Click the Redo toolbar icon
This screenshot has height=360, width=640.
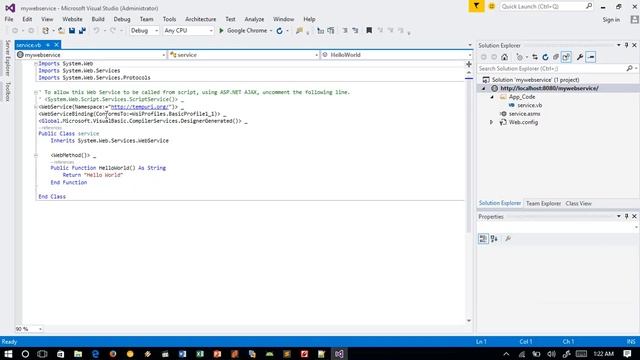(x=113, y=31)
